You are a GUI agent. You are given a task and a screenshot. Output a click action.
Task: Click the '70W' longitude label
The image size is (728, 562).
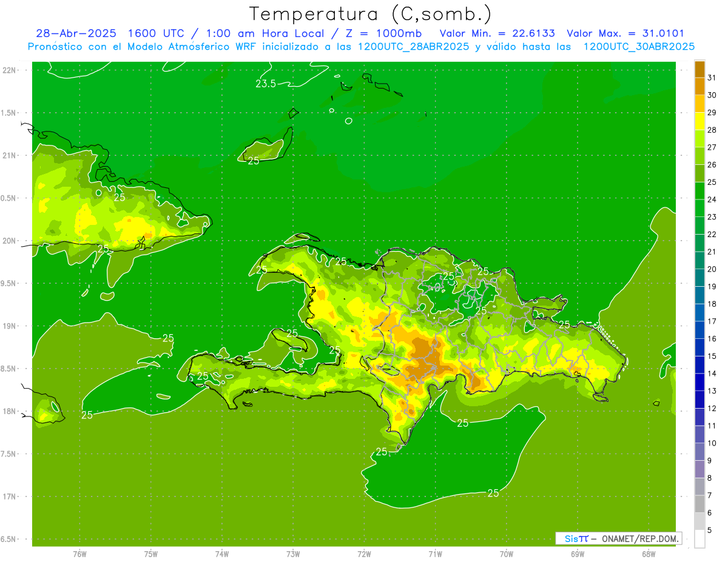pyautogui.click(x=507, y=554)
